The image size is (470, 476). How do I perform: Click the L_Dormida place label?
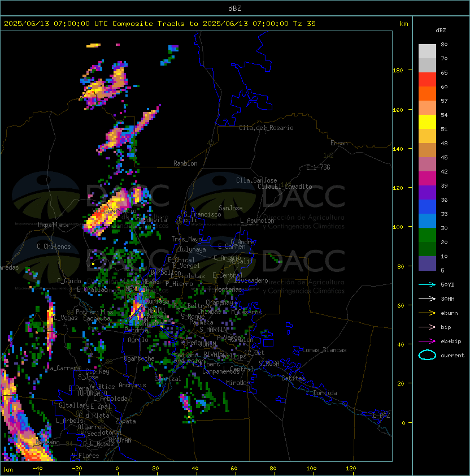click(321, 393)
